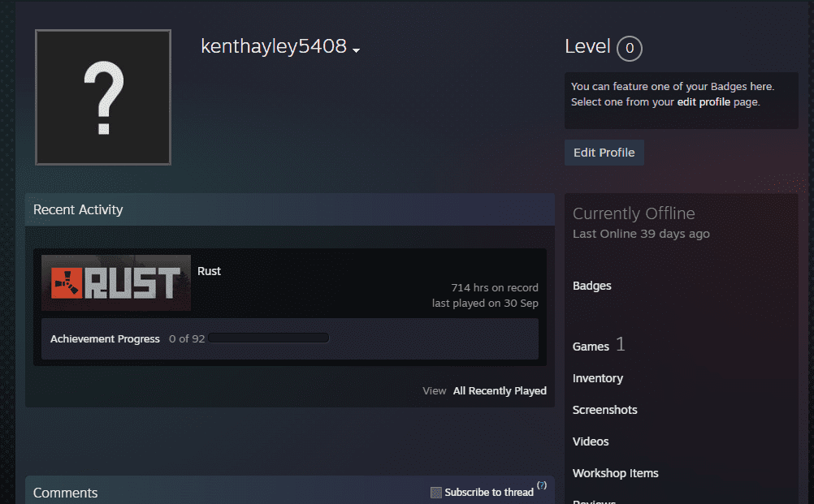Click the Level 0 badge circle
The width and height of the screenshot is (814, 504).
click(629, 48)
